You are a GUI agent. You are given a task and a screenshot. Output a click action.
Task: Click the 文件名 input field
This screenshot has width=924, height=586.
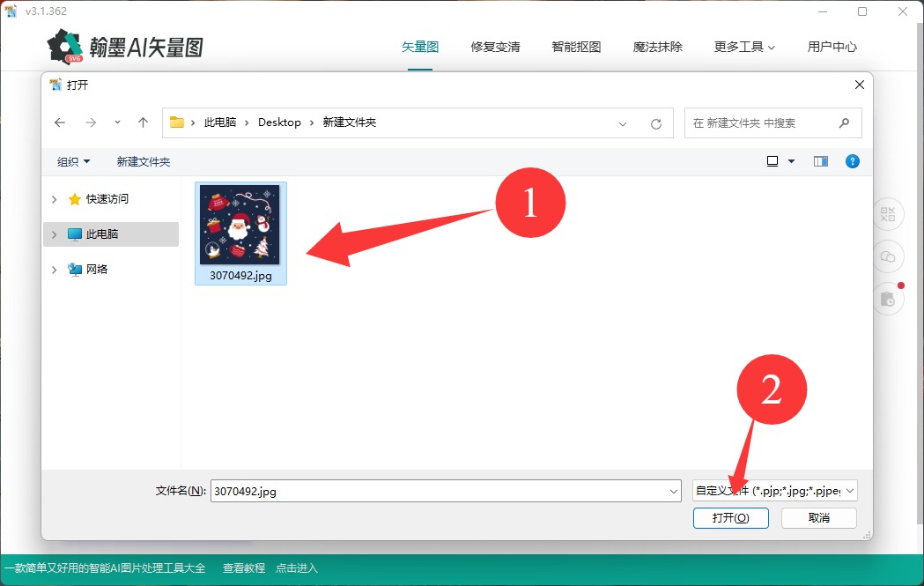[x=440, y=491]
